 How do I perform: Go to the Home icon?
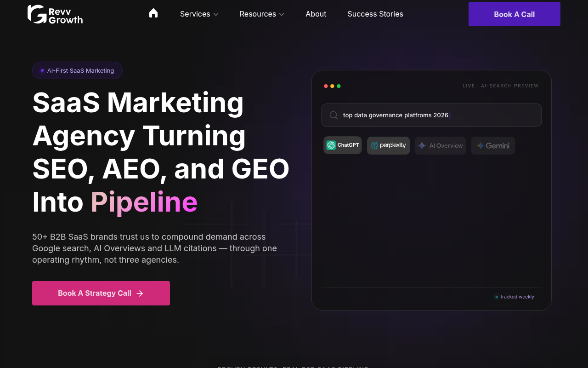click(153, 13)
